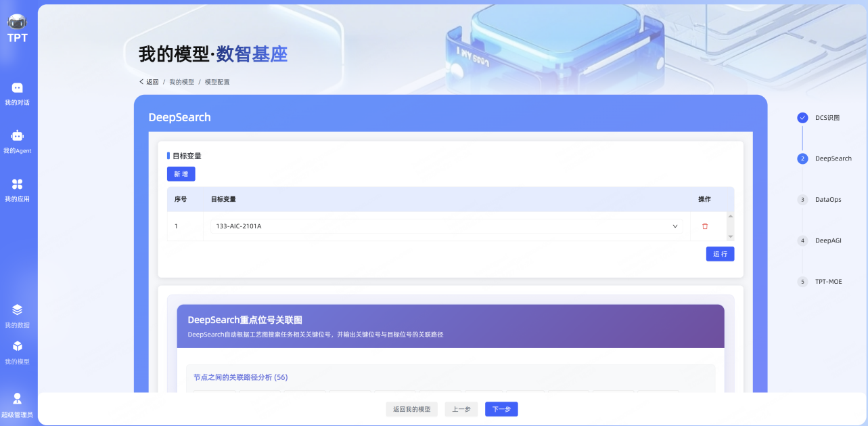
Task: Click 节点之间的关联路径分析 (56) heading
Action: point(240,377)
